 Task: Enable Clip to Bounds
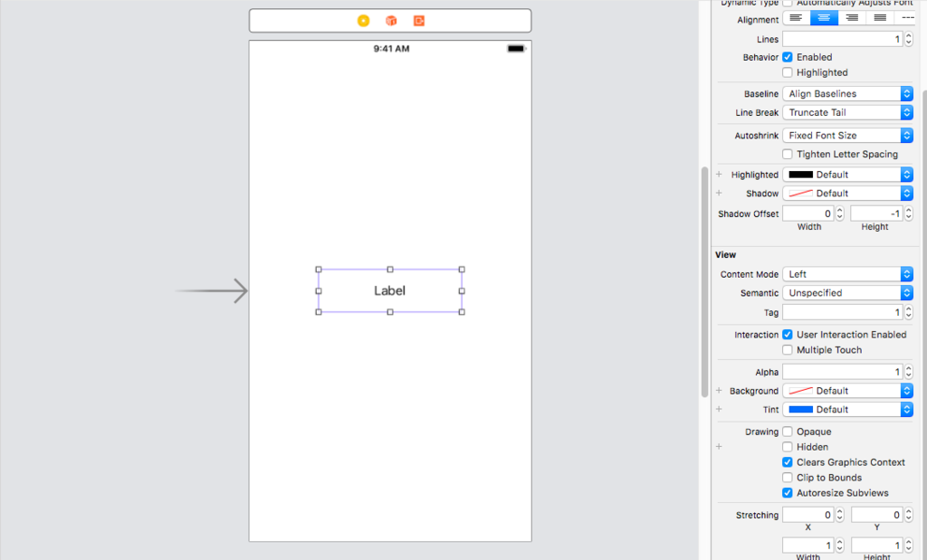788,478
